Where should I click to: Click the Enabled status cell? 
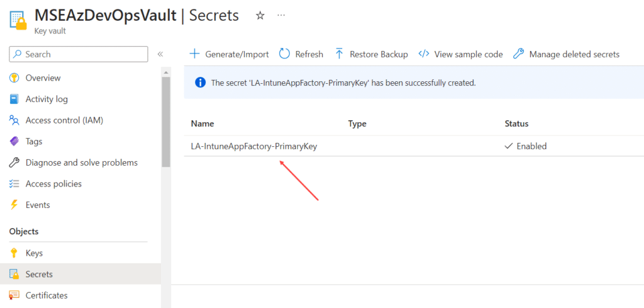(x=526, y=146)
